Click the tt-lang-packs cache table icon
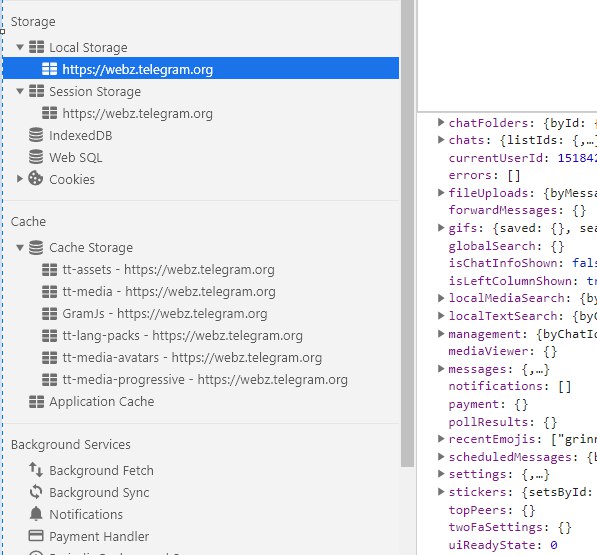The image size is (597, 555). pos(49,336)
